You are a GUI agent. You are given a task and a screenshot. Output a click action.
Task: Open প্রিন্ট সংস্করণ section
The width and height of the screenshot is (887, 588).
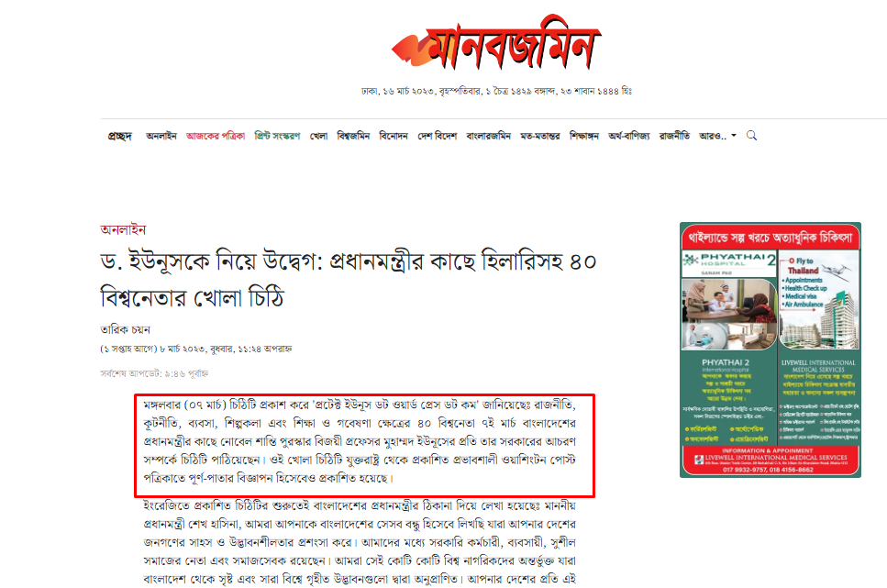click(277, 136)
